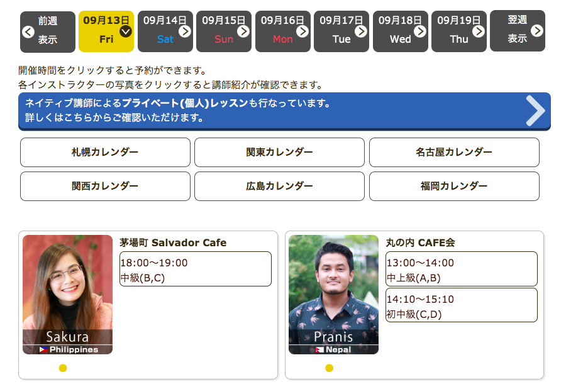Reserve the 14:10〜15:10 初中級 lesson slot

pyautogui.click(x=462, y=305)
